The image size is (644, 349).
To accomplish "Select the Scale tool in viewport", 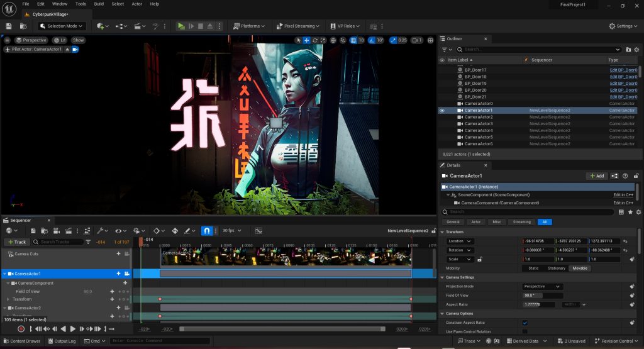I will [323, 40].
